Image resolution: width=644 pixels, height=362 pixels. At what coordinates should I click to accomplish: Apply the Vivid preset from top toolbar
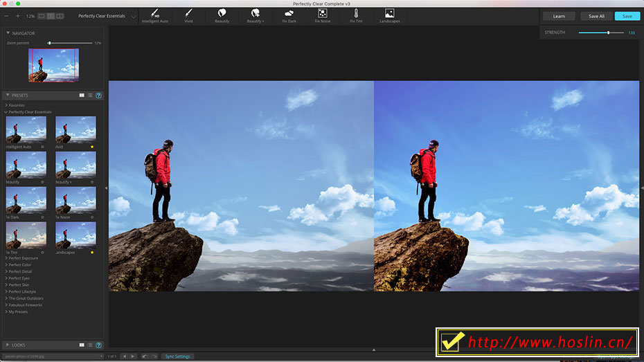(x=188, y=16)
